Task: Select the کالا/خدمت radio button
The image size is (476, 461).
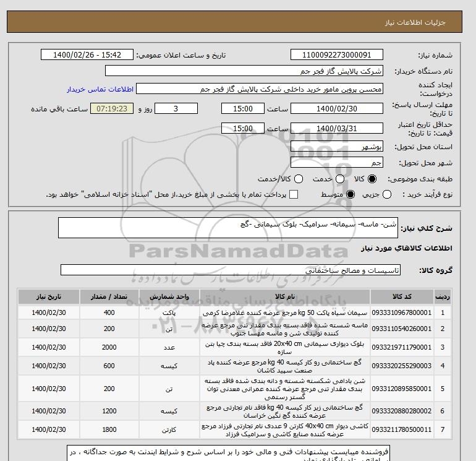Action: 299,179
